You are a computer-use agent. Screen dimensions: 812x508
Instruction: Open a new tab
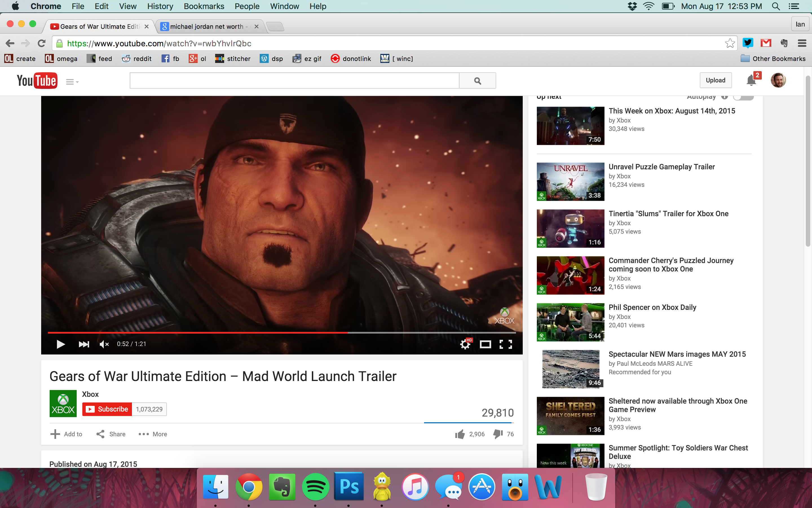[276, 27]
